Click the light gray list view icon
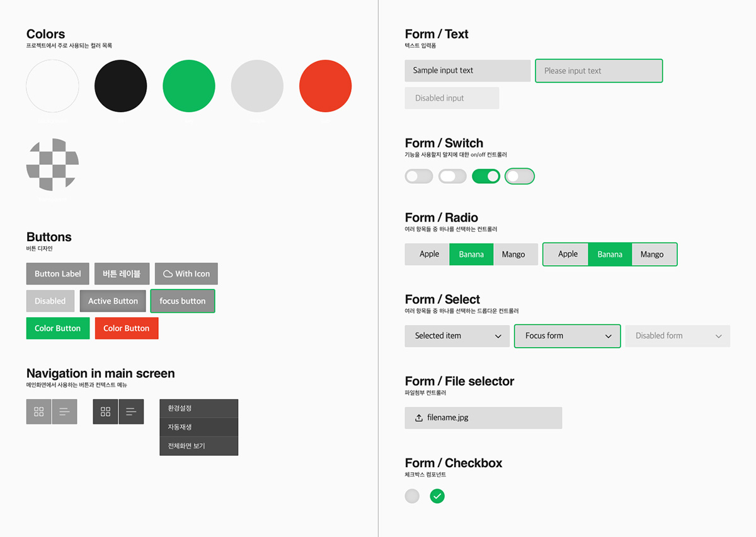Viewport: 756px width, 537px height. tap(64, 412)
